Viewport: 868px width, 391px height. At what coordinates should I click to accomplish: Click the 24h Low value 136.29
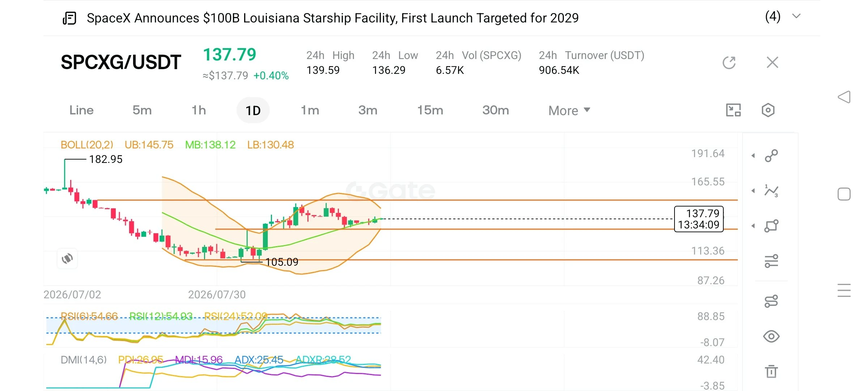pyautogui.click(x=389, y=70)
